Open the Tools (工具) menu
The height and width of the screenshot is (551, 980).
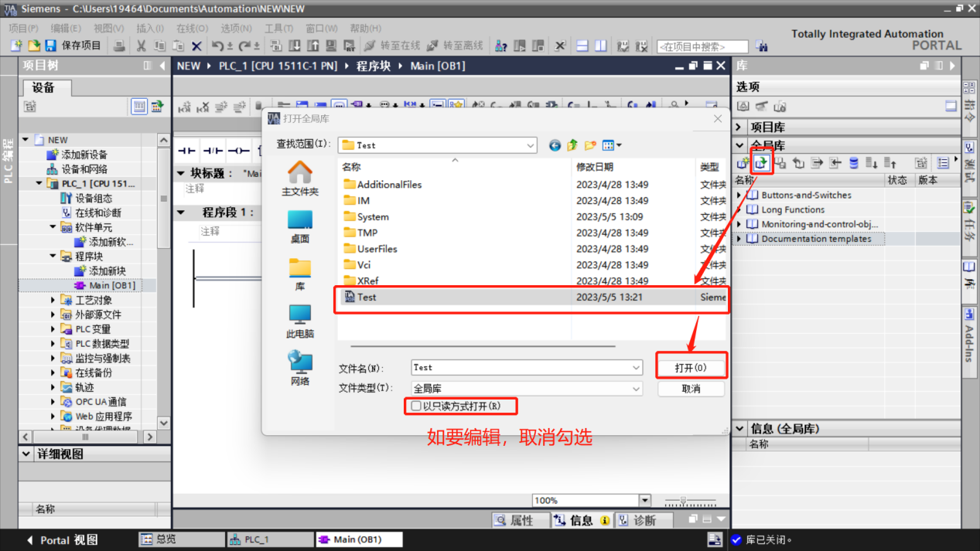(279, 29)
